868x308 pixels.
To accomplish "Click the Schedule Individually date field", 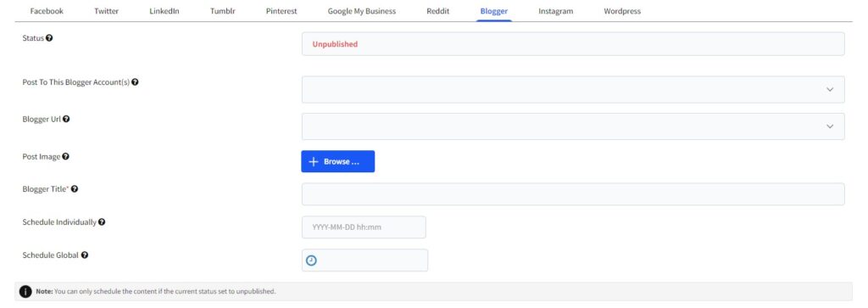I will (x=364, y=227).
